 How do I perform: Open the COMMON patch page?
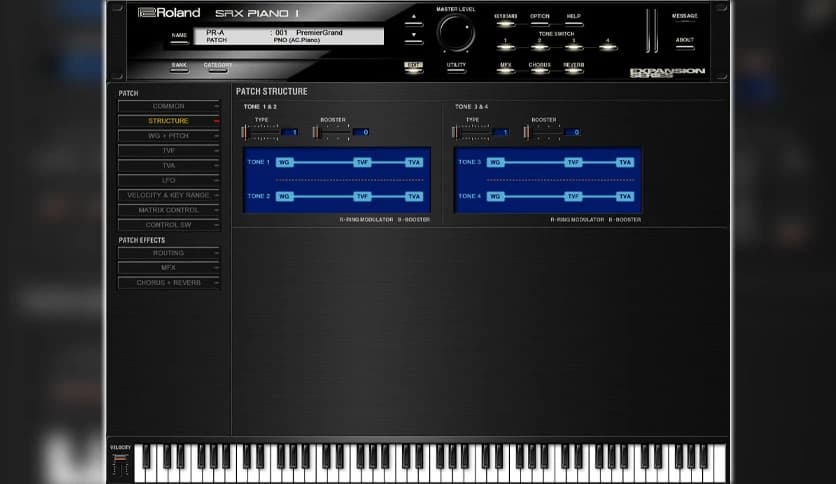[x=168, y=106]
